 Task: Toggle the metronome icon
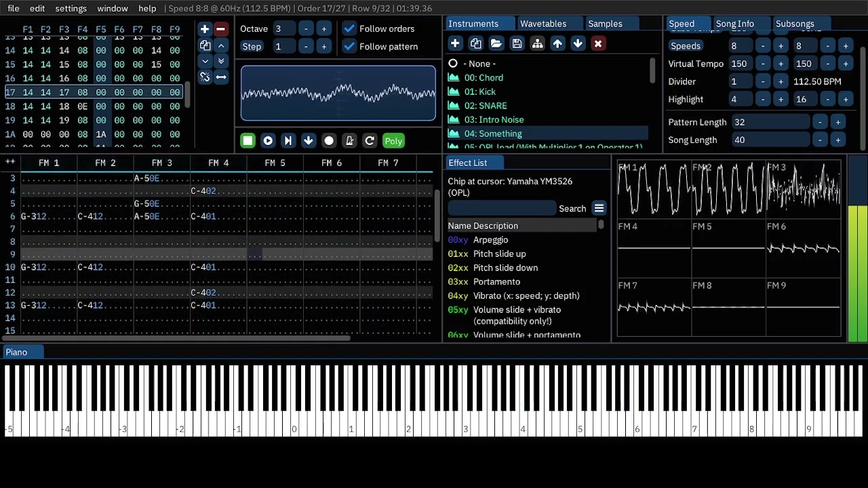349,141
